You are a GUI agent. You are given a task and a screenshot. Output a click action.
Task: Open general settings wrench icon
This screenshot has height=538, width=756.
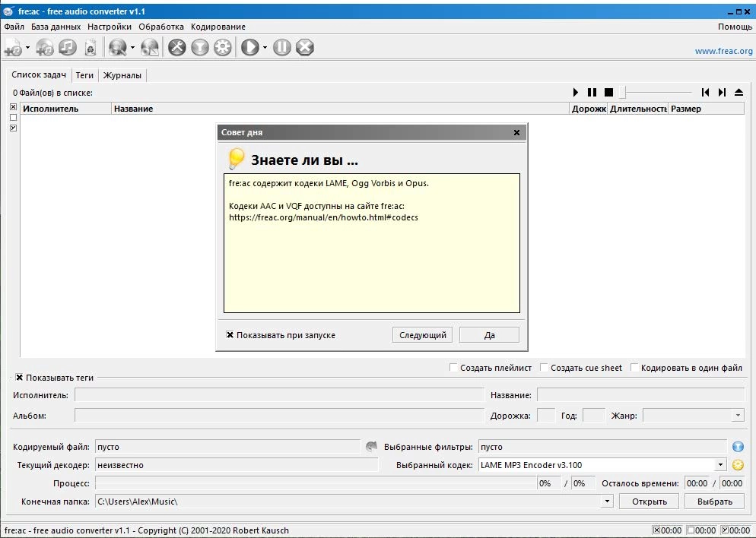pyautogui.click(x=177, y=47)
